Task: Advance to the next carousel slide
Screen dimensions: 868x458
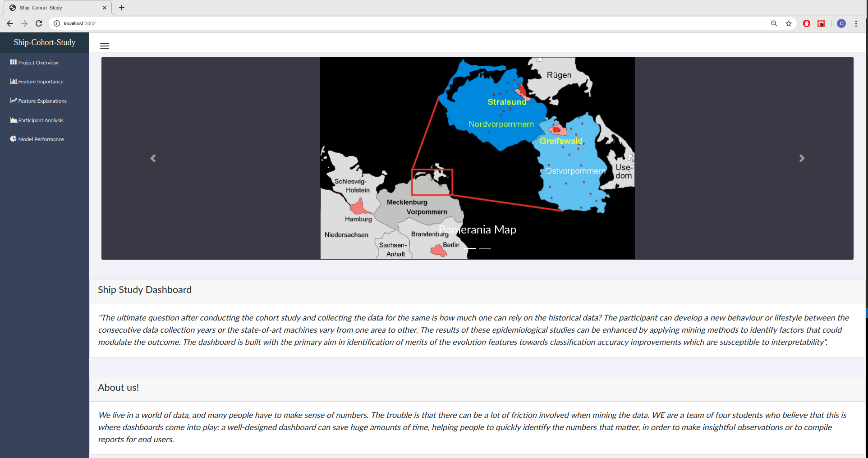Action: pyautogui.click(x=802, y=158)
